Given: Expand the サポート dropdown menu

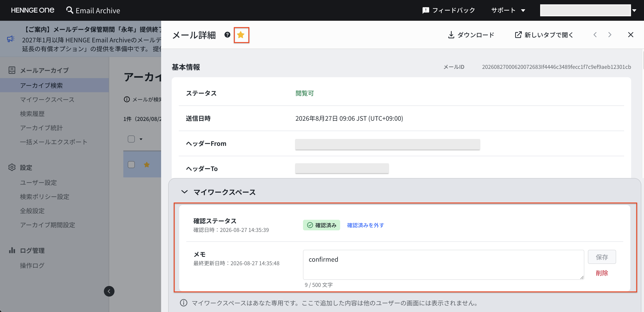Looking at the screenshot, I should pyautogui.click(x=508, y=10).
